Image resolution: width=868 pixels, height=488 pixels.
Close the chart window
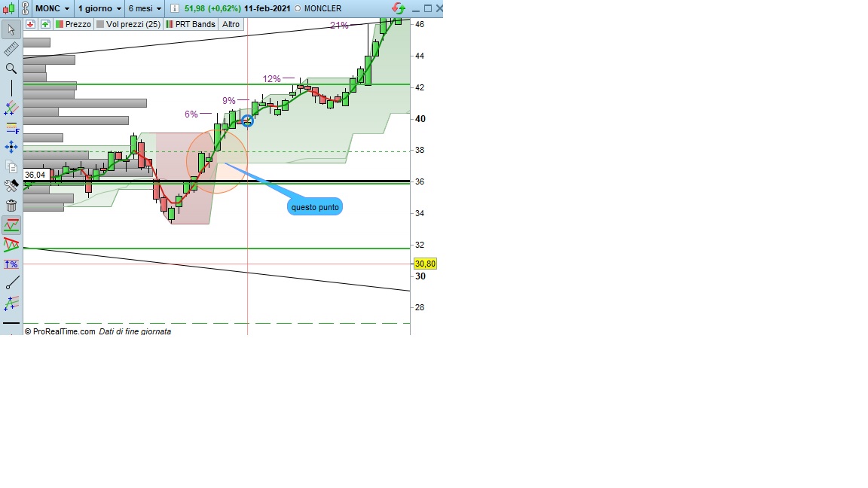[x=439, y=8]
